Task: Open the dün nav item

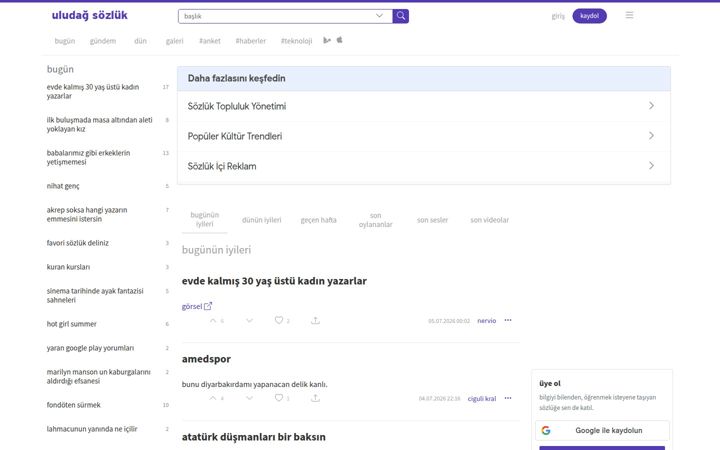Action: click(141, 41)
